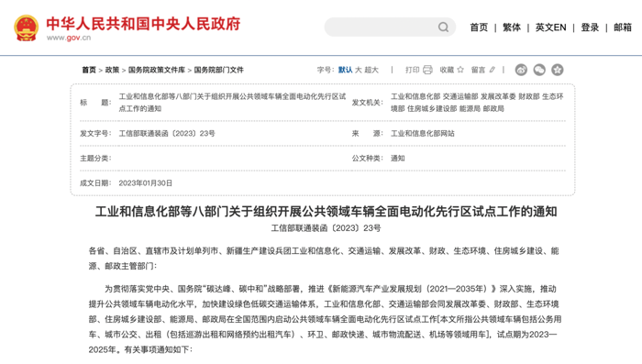Click the 成文日期 label

pyautogui.click(x=95, y=183)
